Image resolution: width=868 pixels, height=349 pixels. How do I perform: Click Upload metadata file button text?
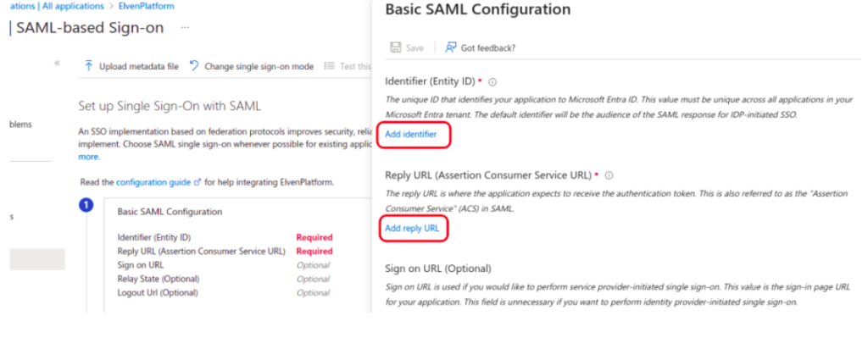139,66
